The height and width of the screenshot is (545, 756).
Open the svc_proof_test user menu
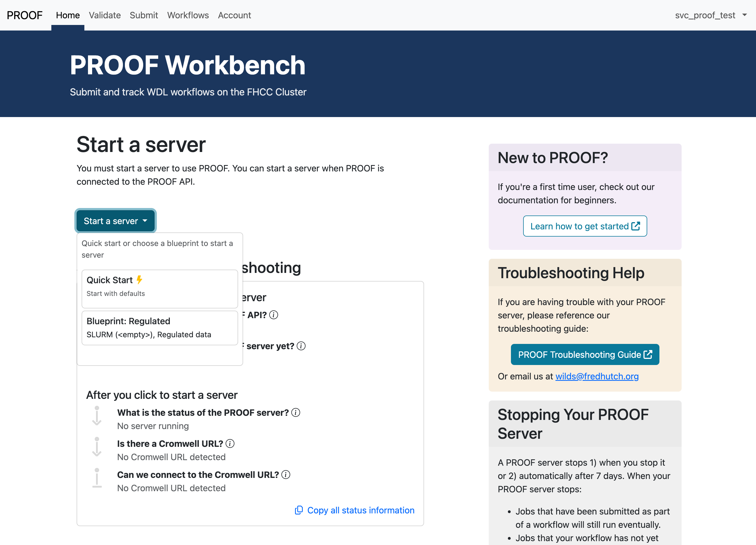(705, 15)
